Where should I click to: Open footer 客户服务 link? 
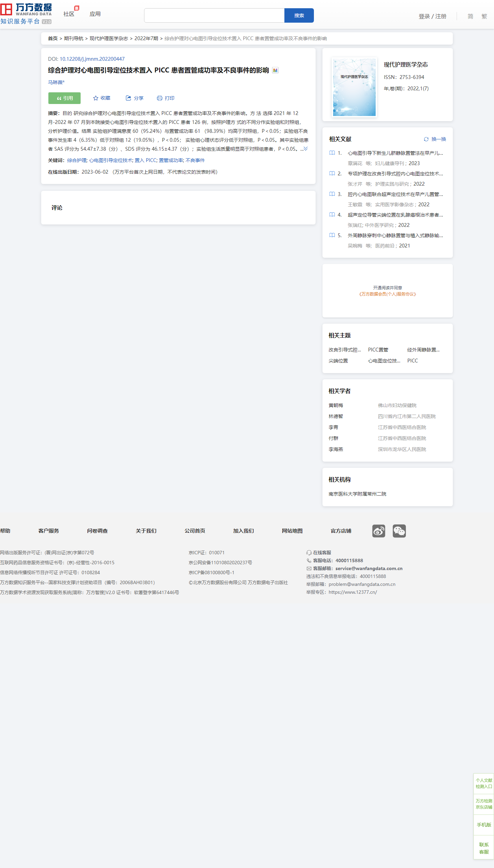tap(49, 531)
